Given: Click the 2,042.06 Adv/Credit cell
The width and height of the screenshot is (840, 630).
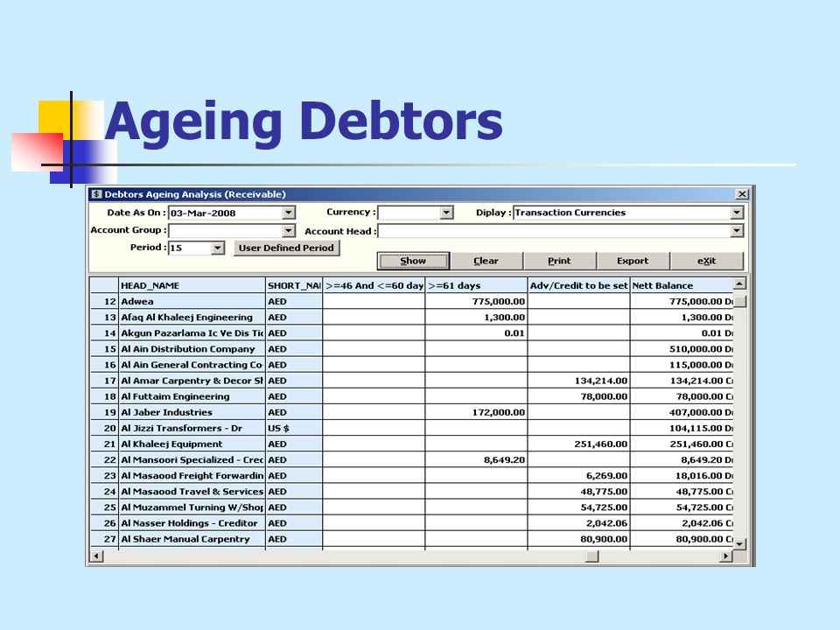Looking at the screenshot, I should point(578,523).
